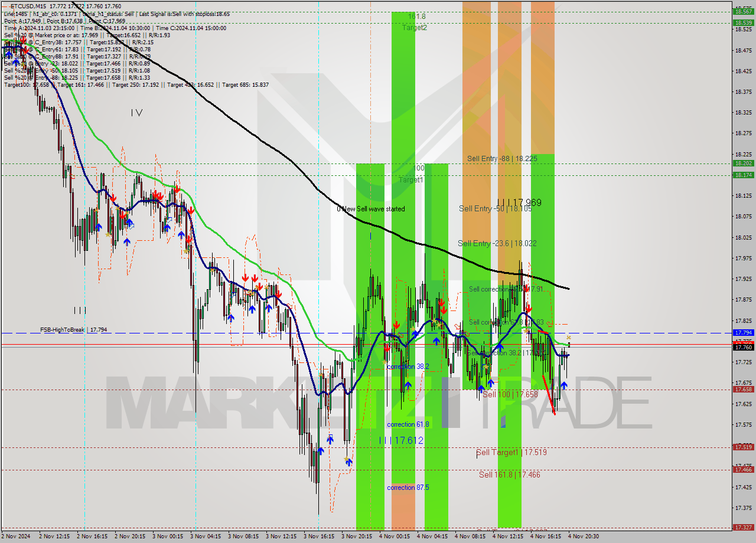This screenshot has width=756, height=543.
Task: Click the green 18.539 price axis tag
Action: coord(742,23)
